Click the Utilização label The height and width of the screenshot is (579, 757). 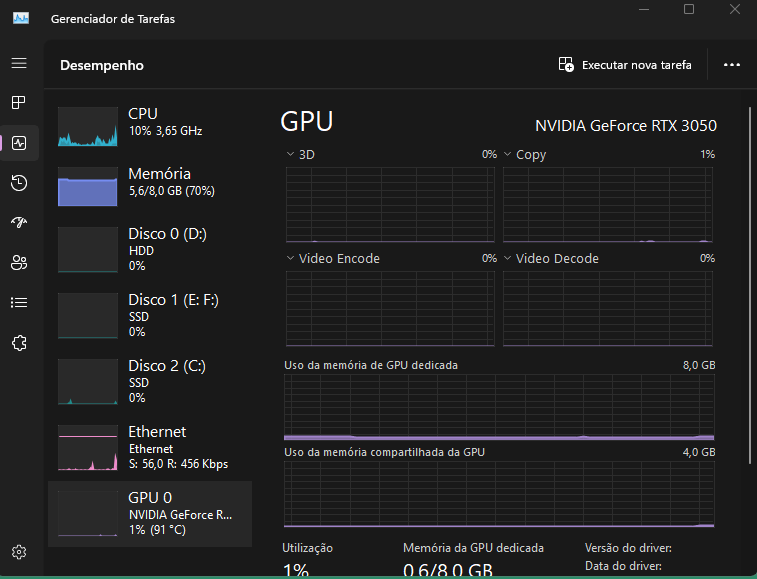pyautogui.click(x=308, y=548)
